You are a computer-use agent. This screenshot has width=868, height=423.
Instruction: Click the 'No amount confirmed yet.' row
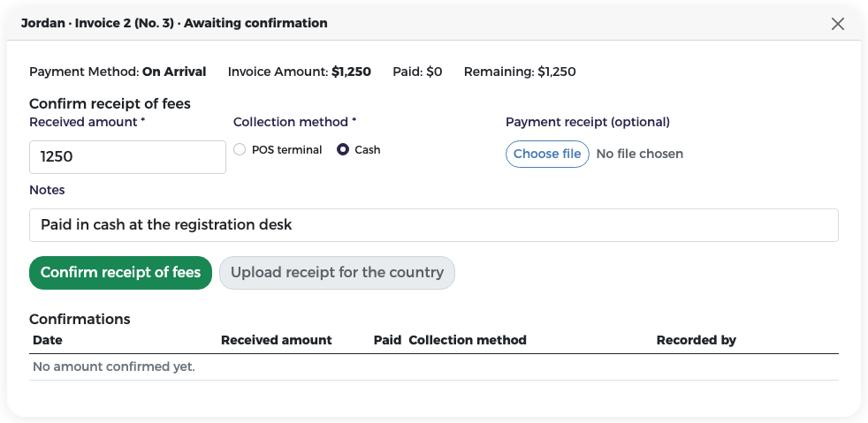point(433,366)
